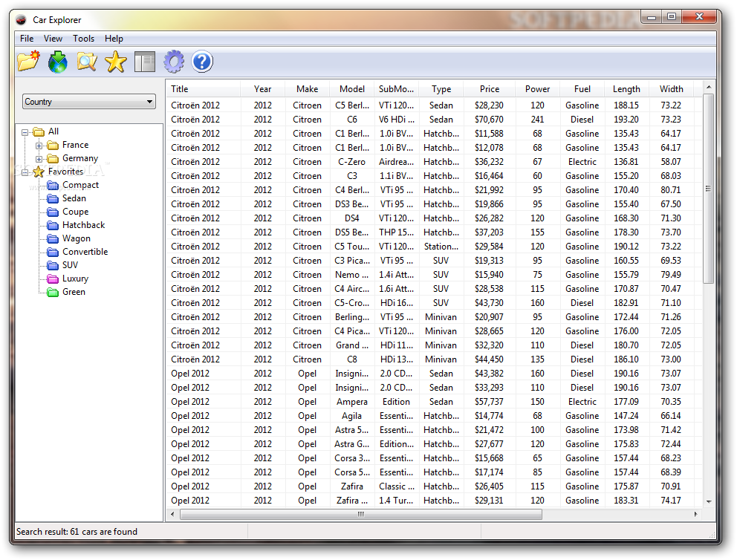The height and width of the screenshot is (560, 737).
Task: Select the Coupe favorites folder
Action: point(75,212)
